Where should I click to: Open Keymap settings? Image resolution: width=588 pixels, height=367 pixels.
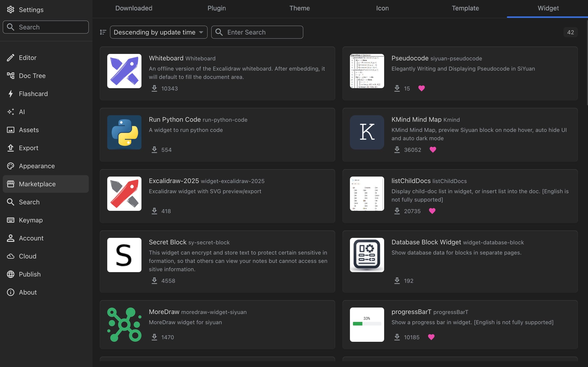46,220
